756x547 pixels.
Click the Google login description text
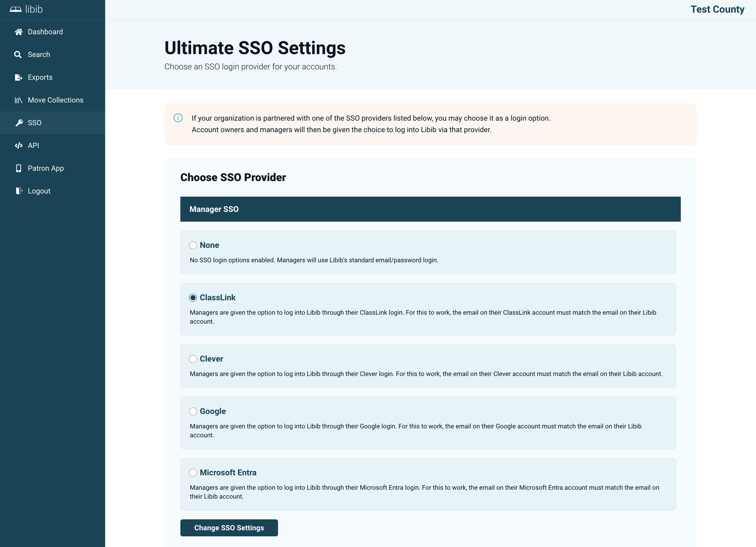pos(416,430)
